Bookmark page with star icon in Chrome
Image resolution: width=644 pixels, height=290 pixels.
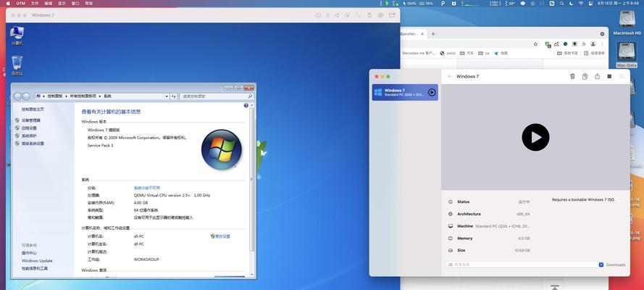click(x=535, y=44)
